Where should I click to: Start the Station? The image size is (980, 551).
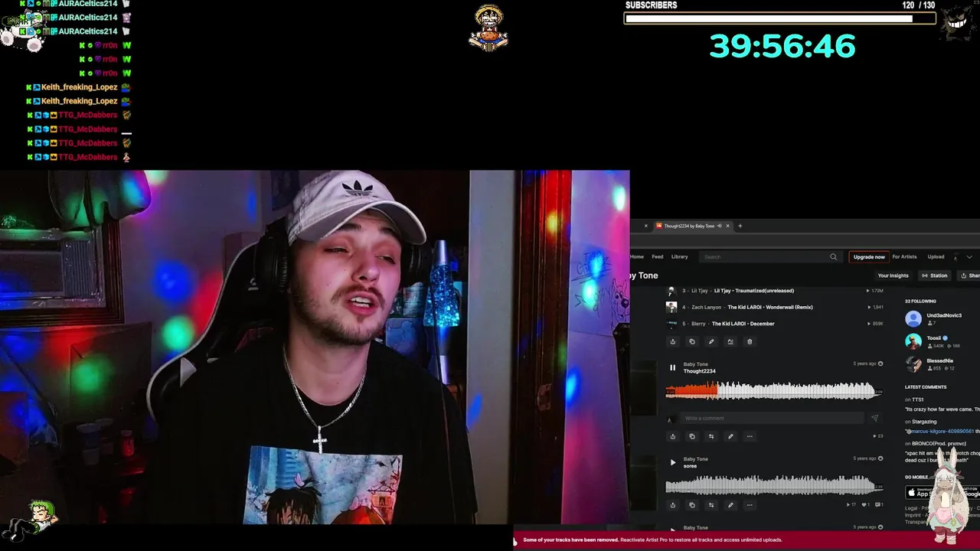[x=935, y=275]
